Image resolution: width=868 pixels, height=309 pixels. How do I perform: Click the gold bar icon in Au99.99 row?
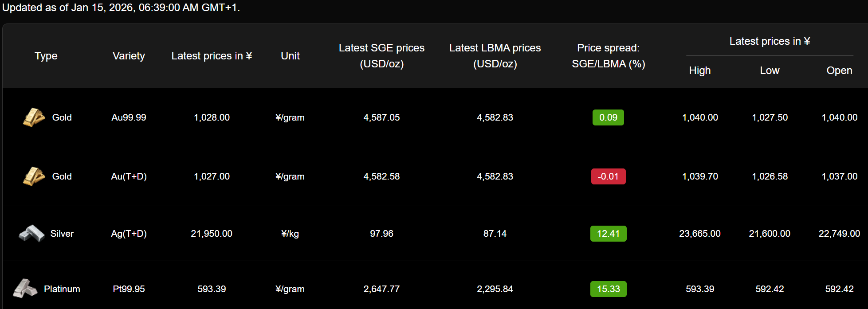pos(34,117)
